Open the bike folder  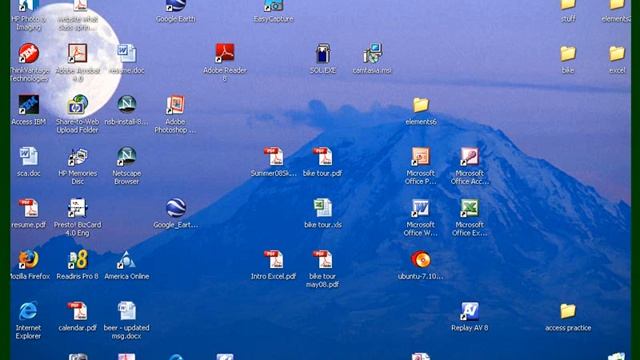coord(568,53)
